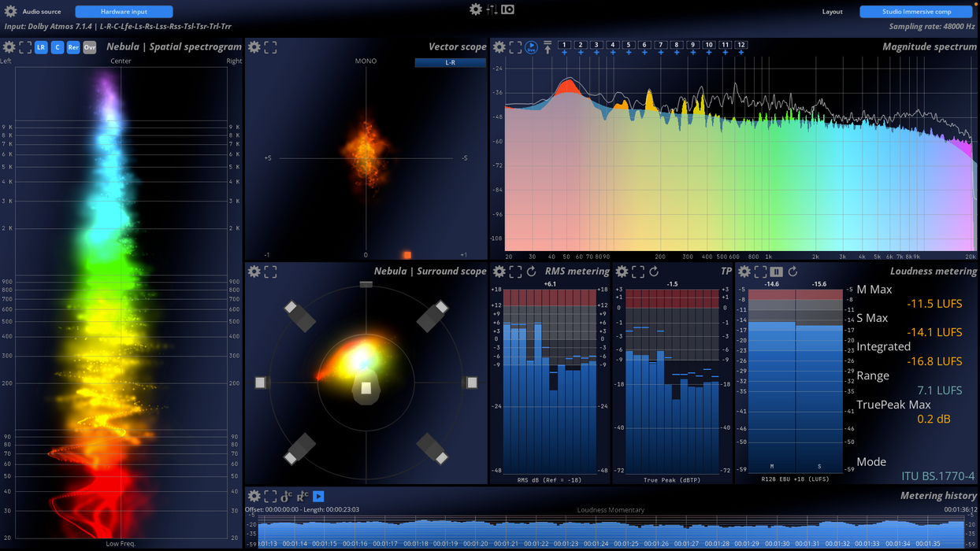Open the Hardware input selector
Viewport: 980px width, 551px height.
click(x=124, y=11)
